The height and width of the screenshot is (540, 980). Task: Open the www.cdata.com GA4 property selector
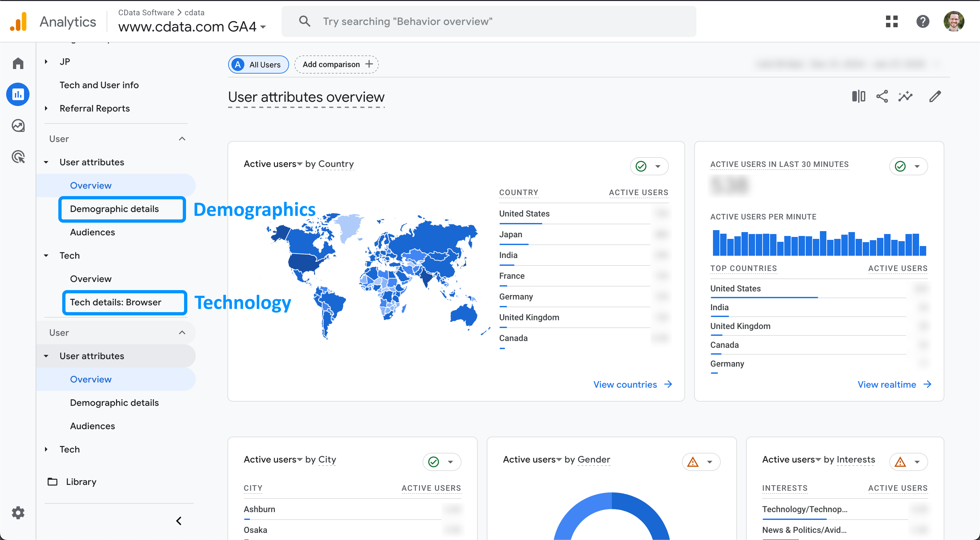191,26
